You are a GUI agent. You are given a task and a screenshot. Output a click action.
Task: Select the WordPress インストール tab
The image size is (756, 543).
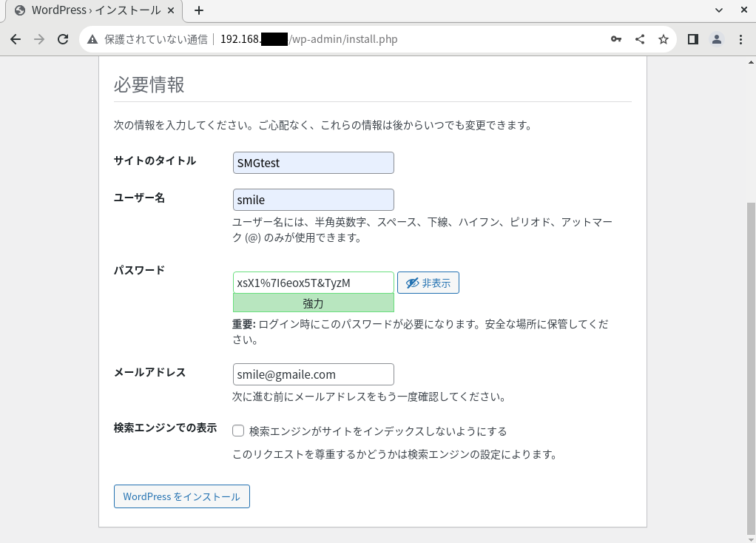tap(94, 10)
